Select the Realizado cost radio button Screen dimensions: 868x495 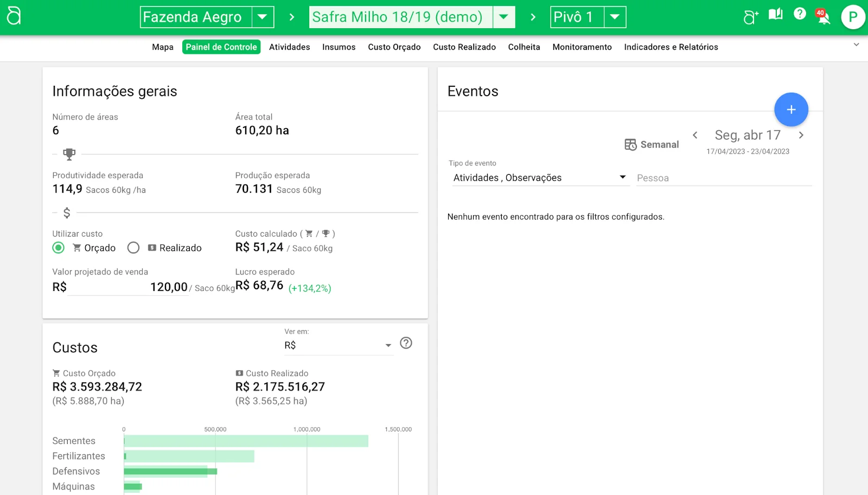[x=133, y=248]
